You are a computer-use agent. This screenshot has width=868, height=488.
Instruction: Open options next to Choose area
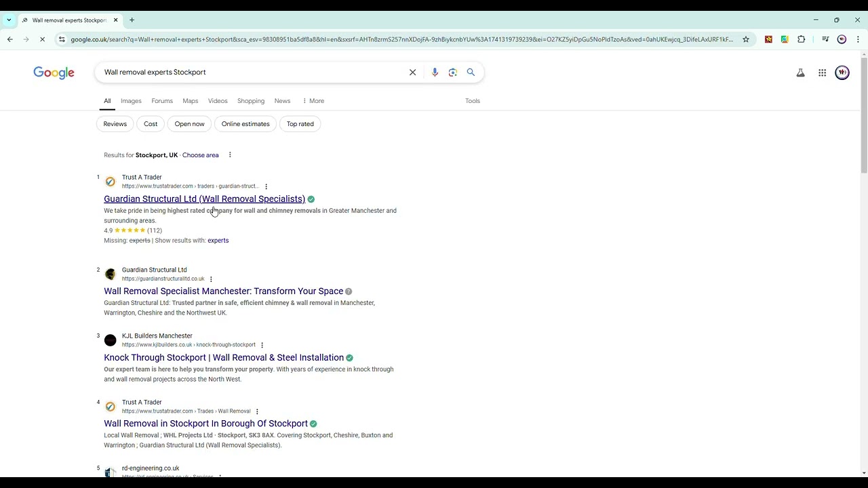pyautogui.click(x=230, y=155)
